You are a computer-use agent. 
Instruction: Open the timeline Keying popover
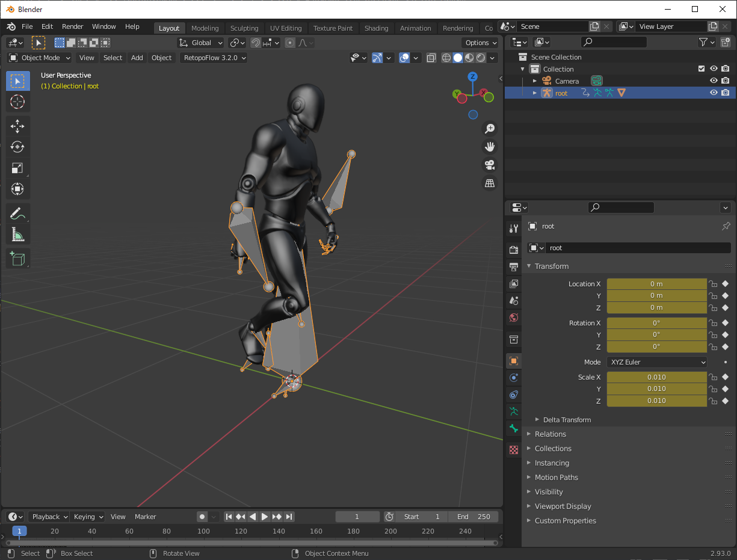click(x=88, y=517)
